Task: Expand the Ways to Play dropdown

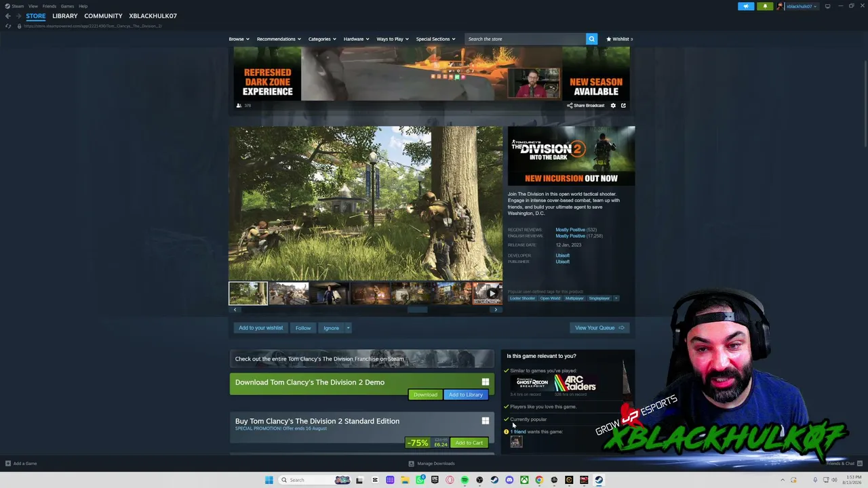Action: pyautogui.click(x=393, y=39)
